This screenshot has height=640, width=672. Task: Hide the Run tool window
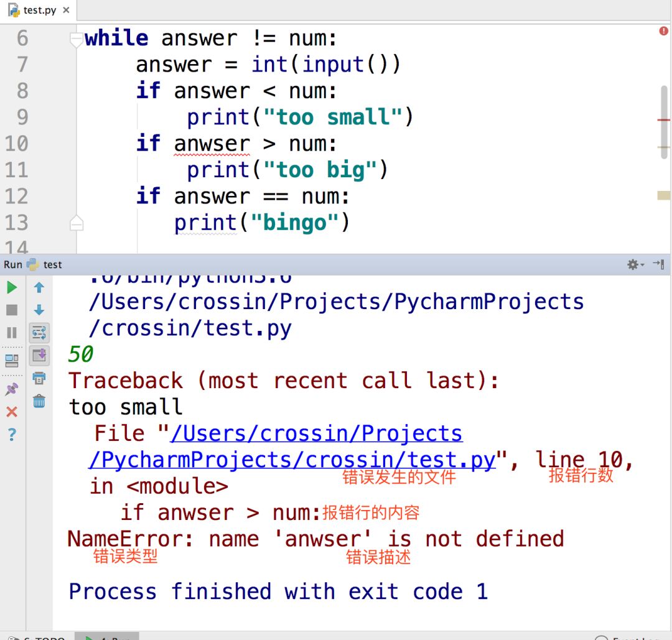pyautogui.click(x=659, y=265)
